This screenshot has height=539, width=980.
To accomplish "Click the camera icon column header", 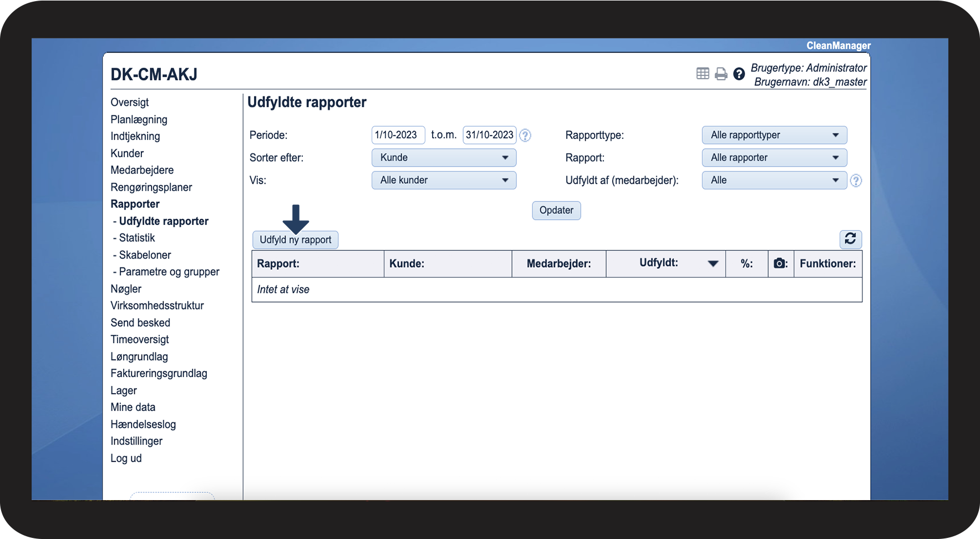I will point(780,264).
